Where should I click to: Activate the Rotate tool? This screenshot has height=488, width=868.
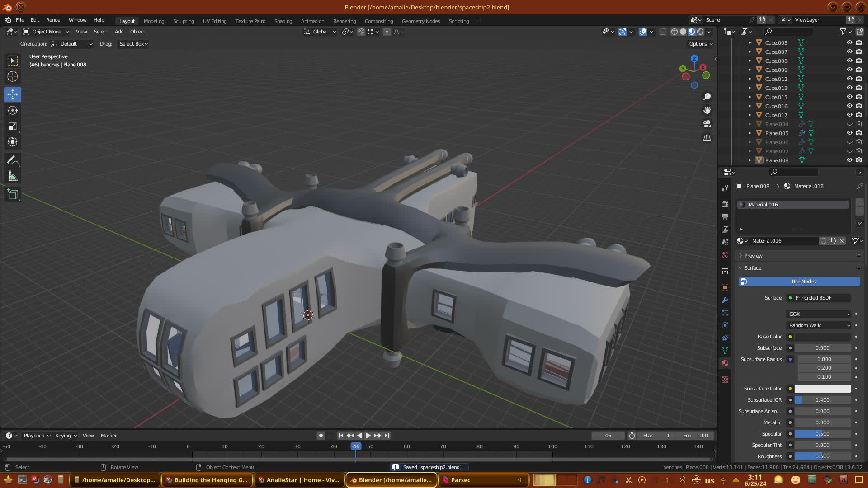coord(13,110)
